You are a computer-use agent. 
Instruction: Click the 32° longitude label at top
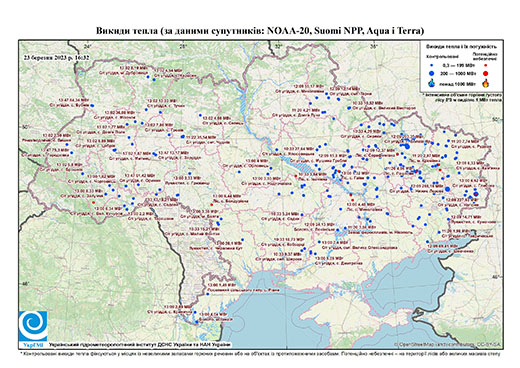click(x=278, y=46)
